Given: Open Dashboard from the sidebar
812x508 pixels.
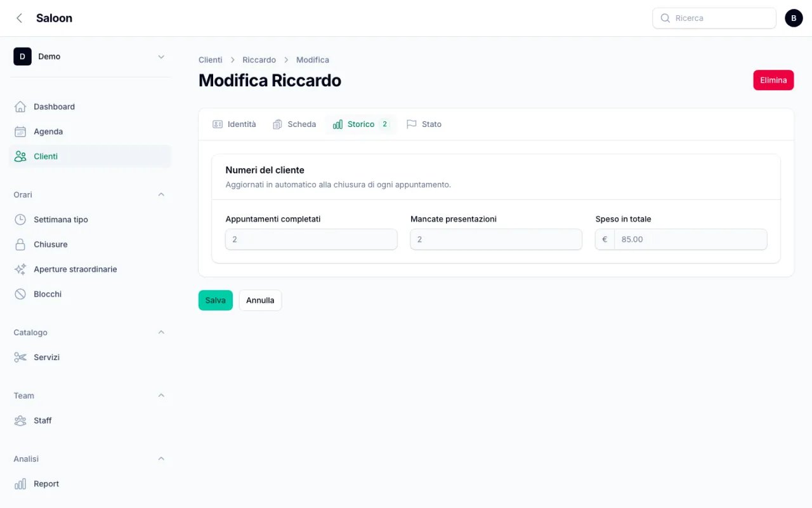Looking at the screenshot, I should tap(90, 107).
